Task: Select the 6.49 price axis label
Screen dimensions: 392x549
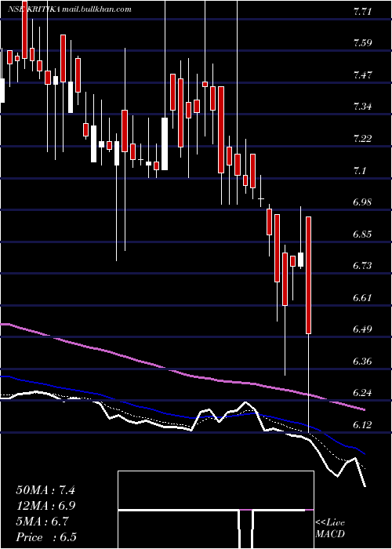Action: pyautogui.click(x=362, y=329)
